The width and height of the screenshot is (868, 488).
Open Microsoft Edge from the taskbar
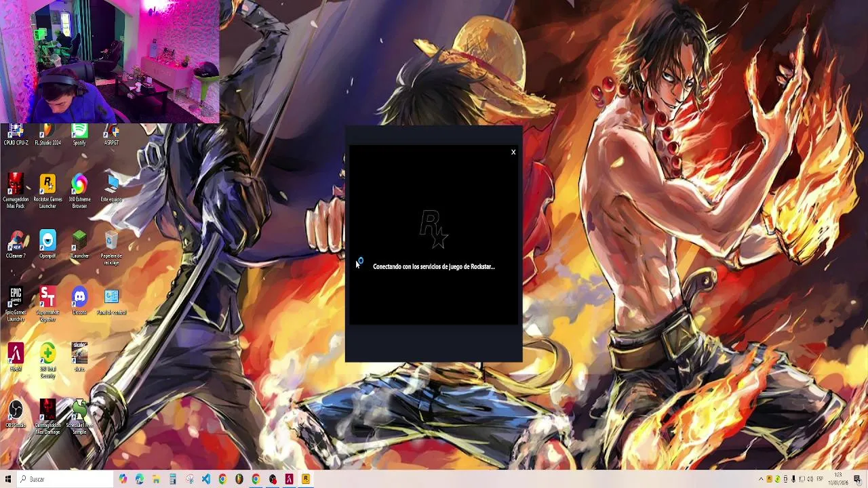(x=140, y=479)
